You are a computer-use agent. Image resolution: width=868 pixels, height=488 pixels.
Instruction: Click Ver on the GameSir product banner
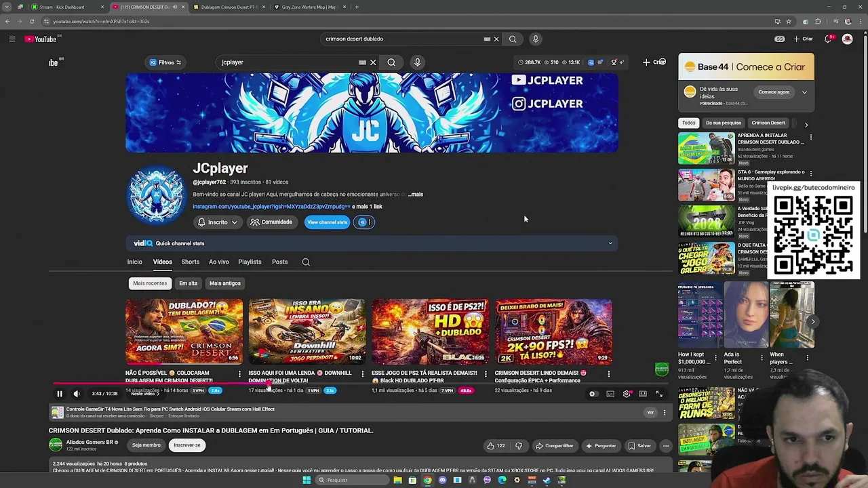650,412
